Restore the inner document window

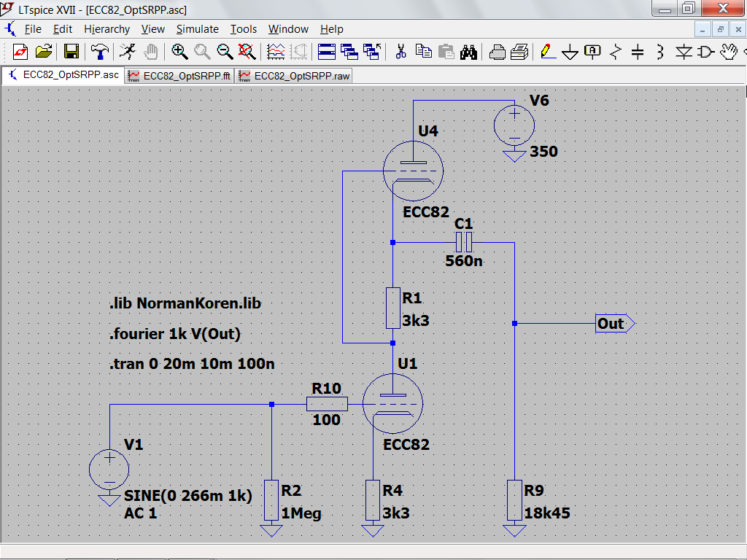tap(720, 29)
